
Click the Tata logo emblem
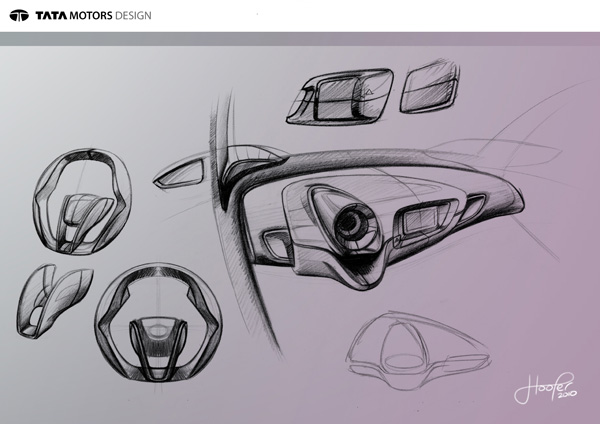pos(21,16)
